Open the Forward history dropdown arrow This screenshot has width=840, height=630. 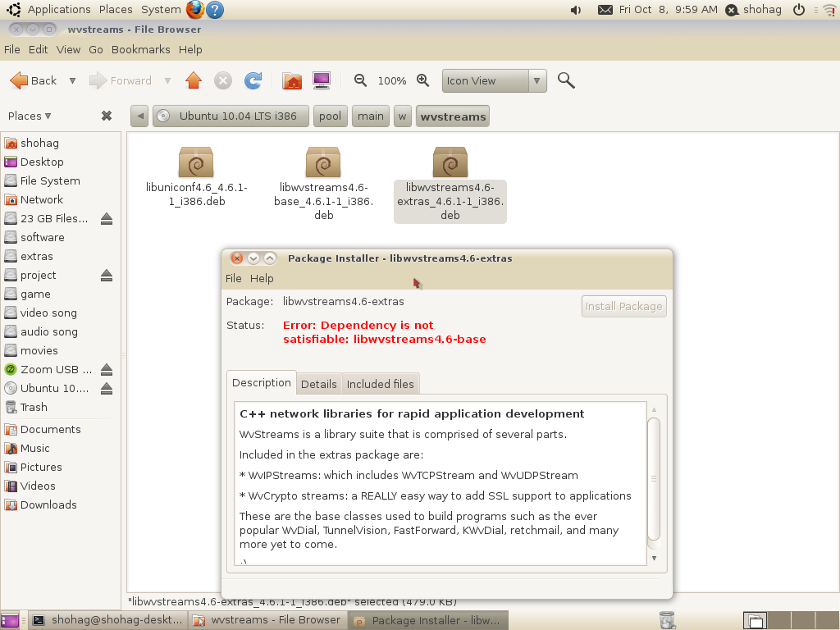click(167, 81)
